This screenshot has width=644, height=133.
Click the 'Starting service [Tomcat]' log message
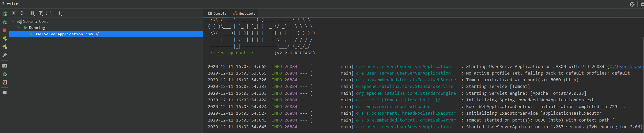tap(498, 87)
